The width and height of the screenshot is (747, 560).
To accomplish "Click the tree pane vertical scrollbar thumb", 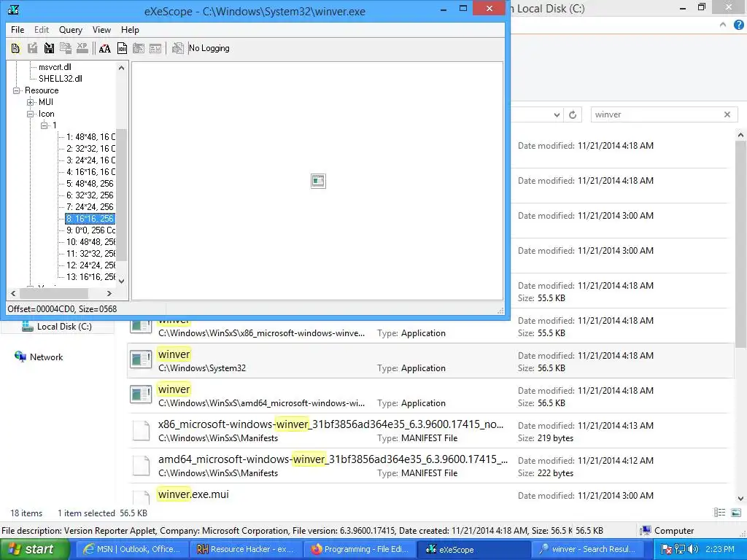I will 122,195.
